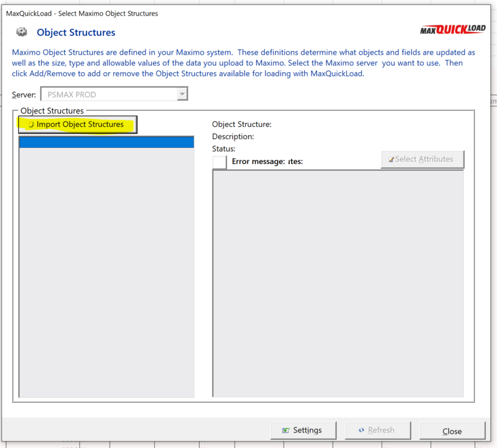The image size is (497, 448).
Task: Click the Import Object Structures button
Action: click(x=78, y=124)
